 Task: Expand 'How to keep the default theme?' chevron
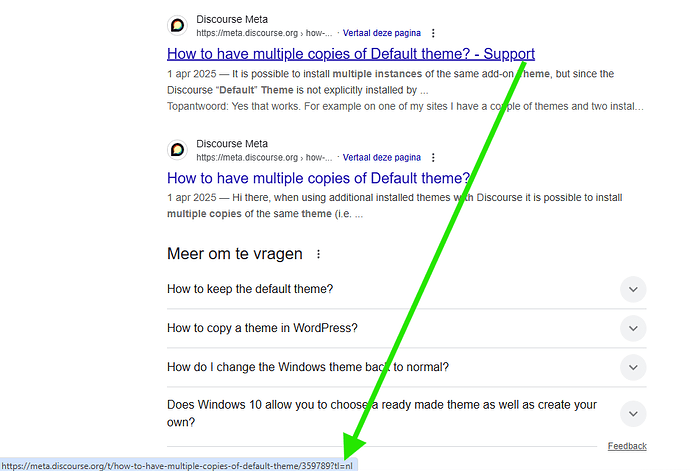click(x=633, y=289)
